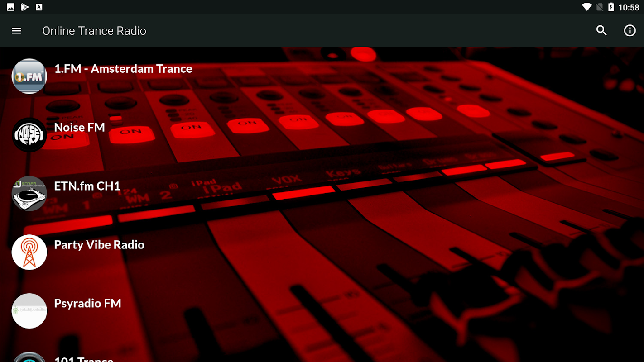The image size is (644, 362).
Task: Tap the Party Vibe Radio antenna logo
Action: (x=29, y=252)
